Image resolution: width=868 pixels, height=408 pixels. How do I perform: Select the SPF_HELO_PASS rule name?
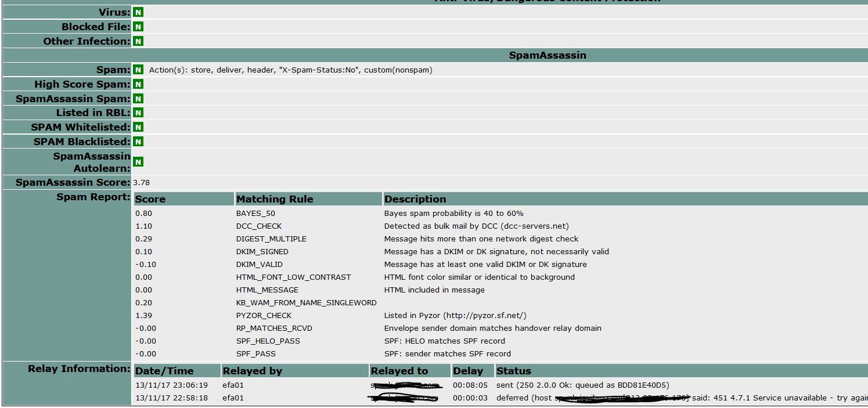(x=268, y=341)
